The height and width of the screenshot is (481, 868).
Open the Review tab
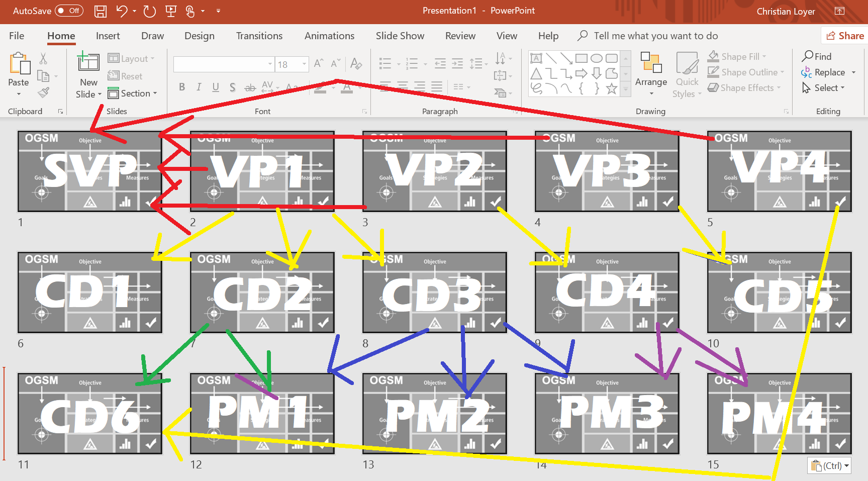point(460,36)
